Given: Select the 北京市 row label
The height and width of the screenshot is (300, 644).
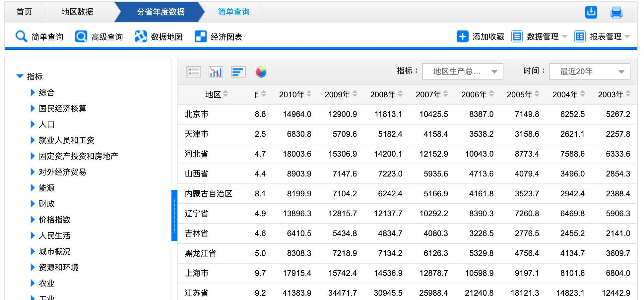Looking at the screenshot, I should pos(197,114).
